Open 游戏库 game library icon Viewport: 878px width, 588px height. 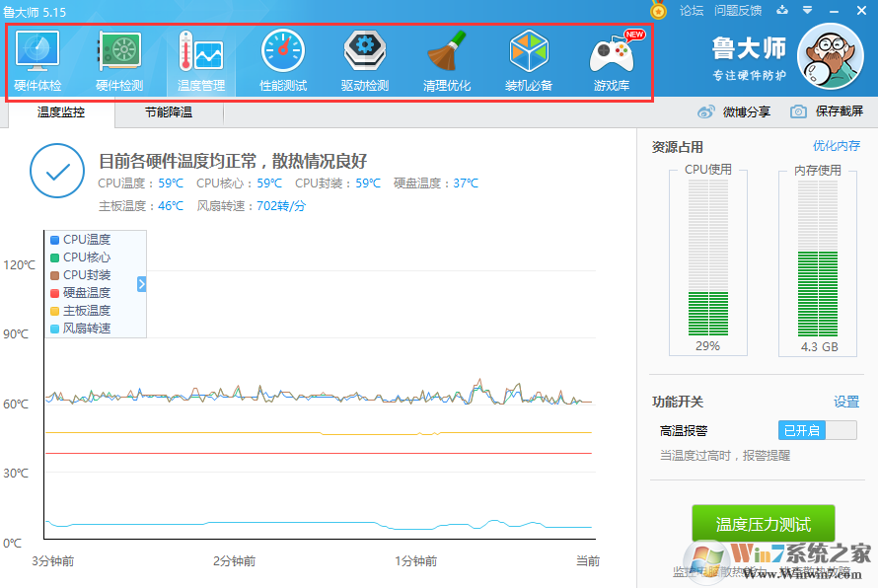click(x=612, y=59)
